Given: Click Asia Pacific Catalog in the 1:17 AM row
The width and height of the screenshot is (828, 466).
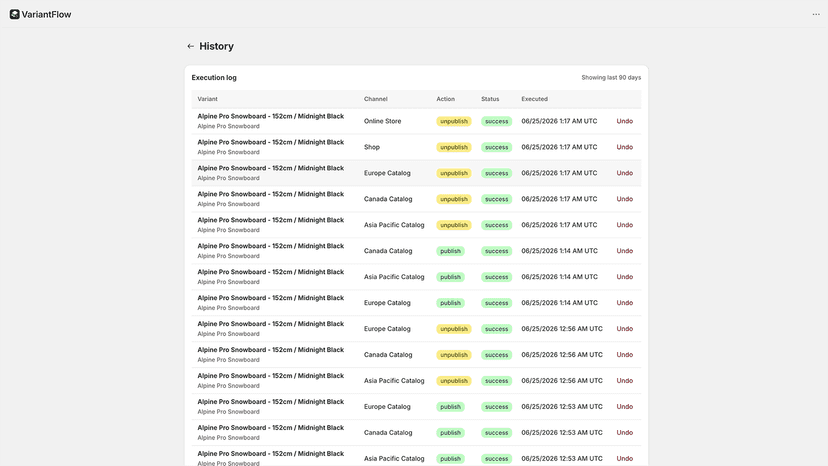Looking at the screenshot, I should click(x=394, y=225).
